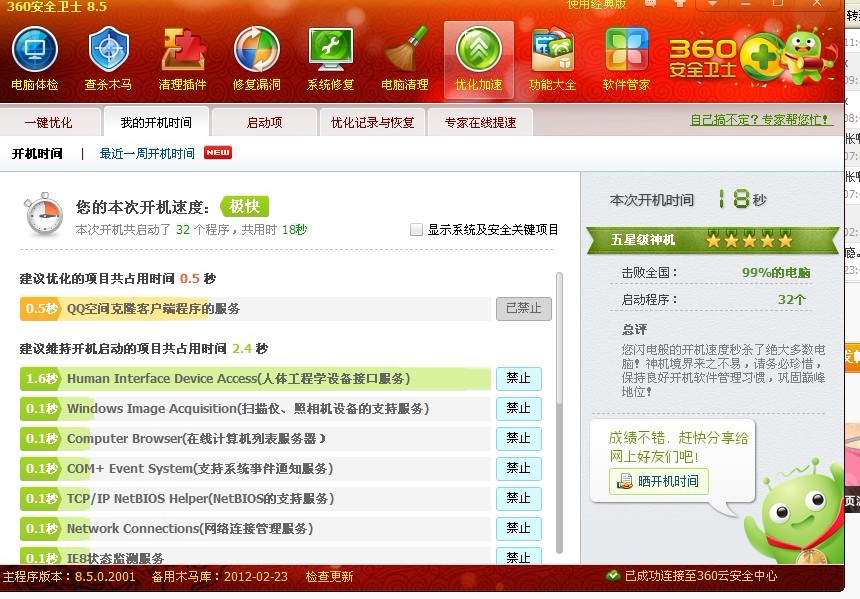The width and height of the screenshot is (860, 599).
Task: Click the 五星级神机 ribbon label
Action: click(x=643, y=240)
